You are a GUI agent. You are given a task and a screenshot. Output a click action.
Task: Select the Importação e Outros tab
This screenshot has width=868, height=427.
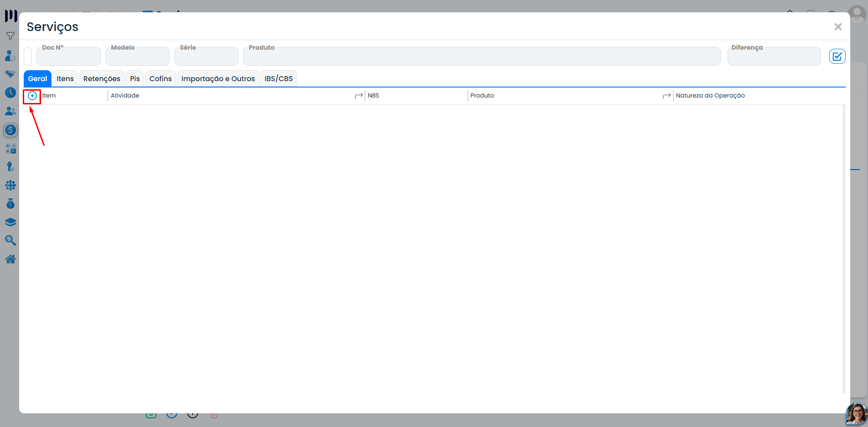(218, 78)
